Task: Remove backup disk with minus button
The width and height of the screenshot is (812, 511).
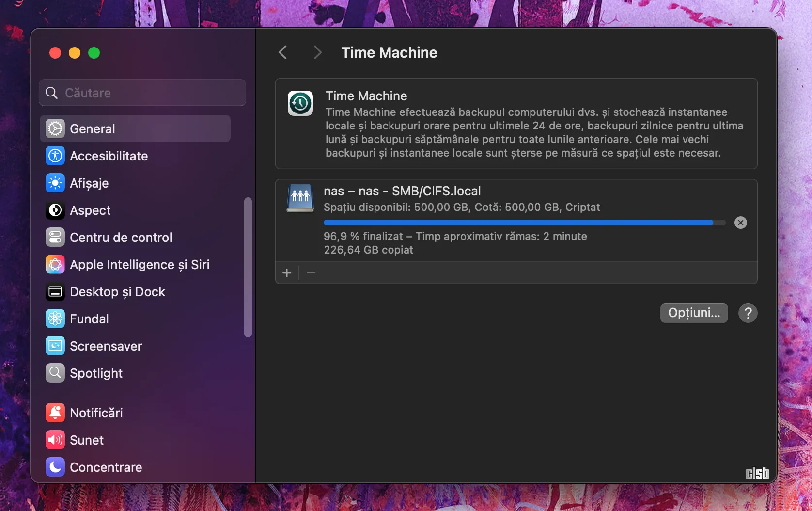Action: (x=311, y=273)
